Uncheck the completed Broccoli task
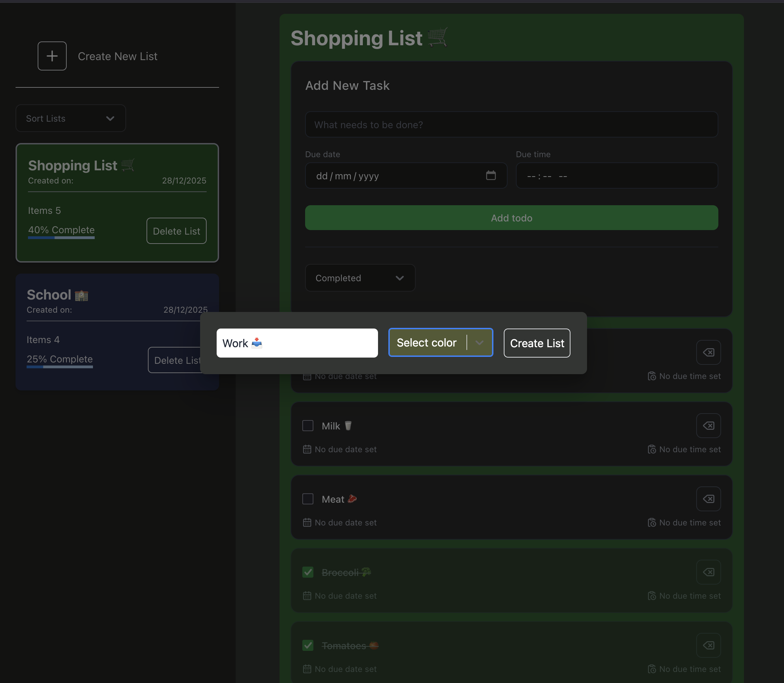Screen dimensions: 784x683 point(308,572)
